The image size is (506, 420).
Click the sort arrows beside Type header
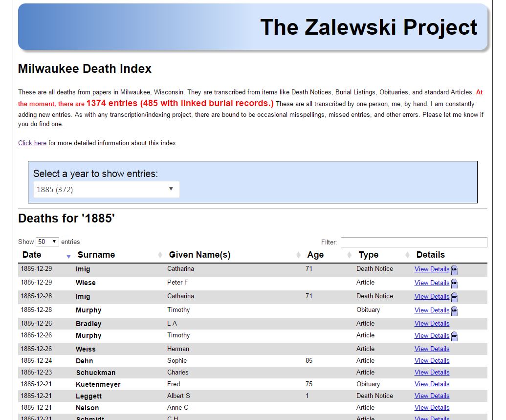(x=407, y=255)
